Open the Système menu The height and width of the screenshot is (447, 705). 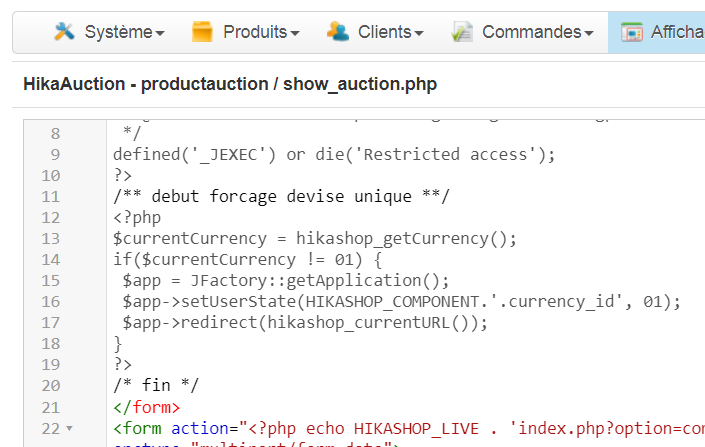pyautogui.click(x=124, y=32)
